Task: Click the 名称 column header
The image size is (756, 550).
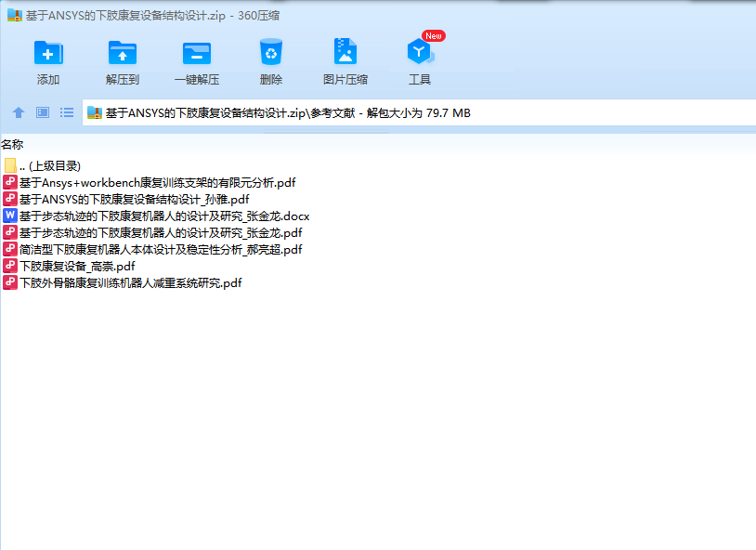Action: (x=12, y=144)
